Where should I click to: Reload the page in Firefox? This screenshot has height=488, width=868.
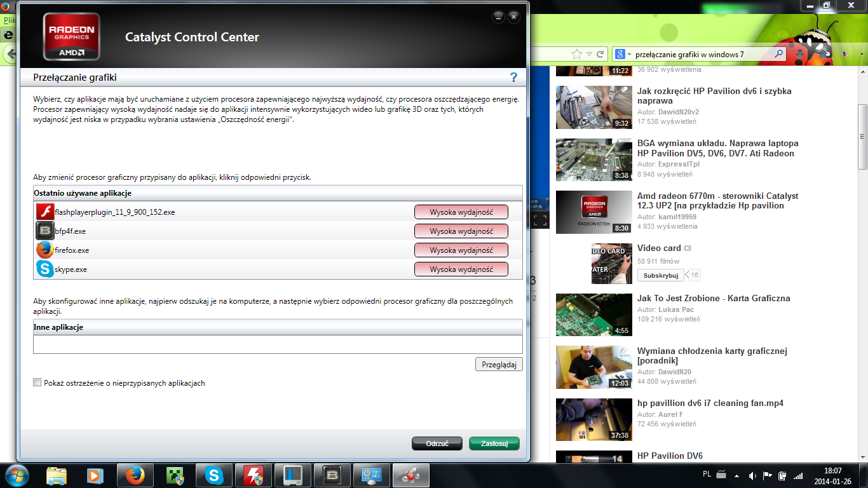click(601, 54)
